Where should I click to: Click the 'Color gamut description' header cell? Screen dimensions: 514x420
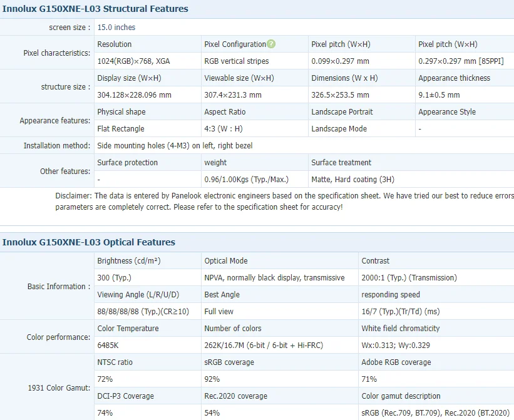pyautogui.click(x=401, y=396)
